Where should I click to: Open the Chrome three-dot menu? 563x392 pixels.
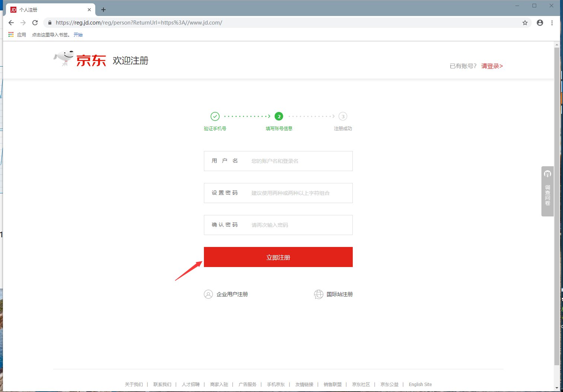[552, 23]
